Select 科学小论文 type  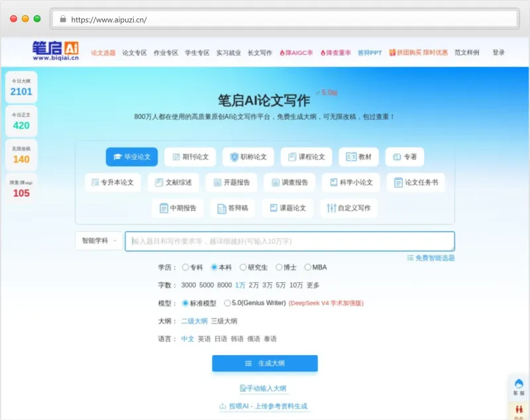[351, 182]
